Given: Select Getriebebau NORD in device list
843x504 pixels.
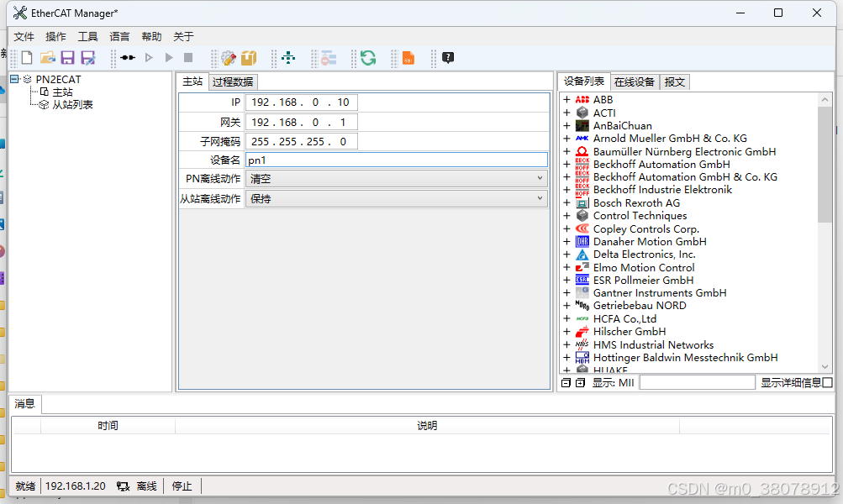Looking at the screenshot, I should [640, 306].
